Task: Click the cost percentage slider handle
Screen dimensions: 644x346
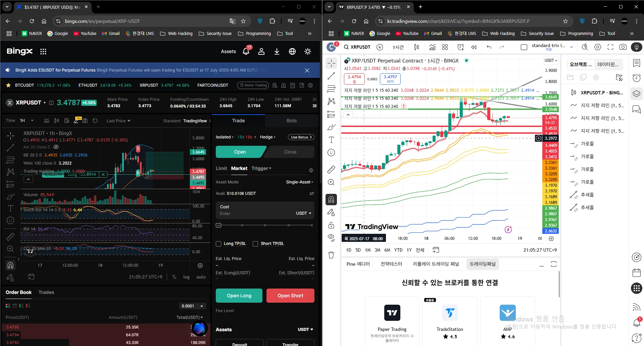Action: tap(218, 225)
